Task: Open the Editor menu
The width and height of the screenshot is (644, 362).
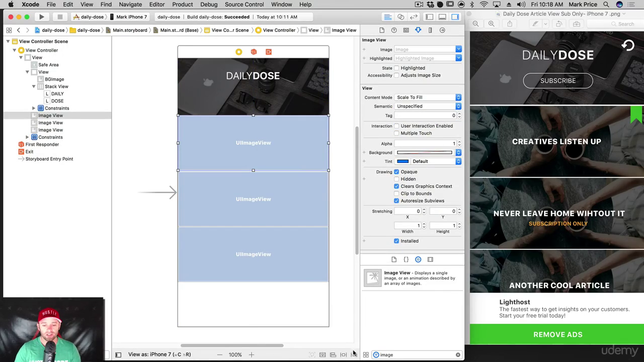Action: (156, 5)
